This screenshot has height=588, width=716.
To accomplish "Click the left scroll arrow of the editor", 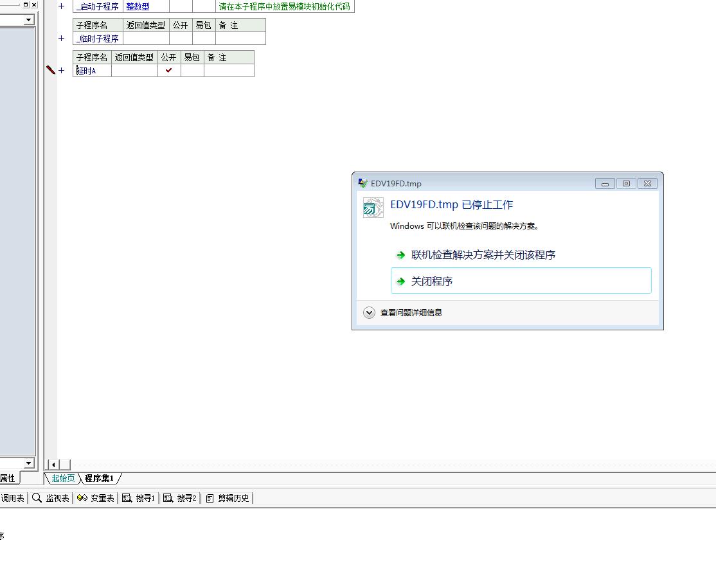I will coord(53,465).
